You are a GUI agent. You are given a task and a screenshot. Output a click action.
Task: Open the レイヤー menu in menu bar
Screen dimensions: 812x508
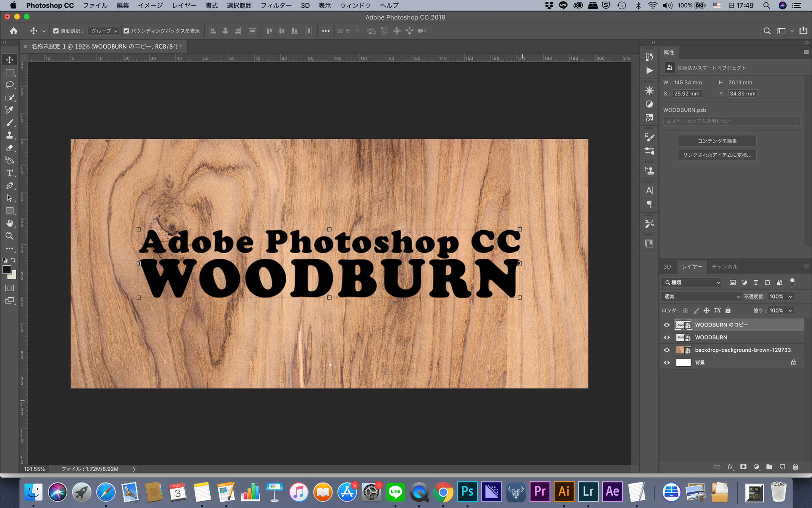pyautogui.click(x=184, y=6)
